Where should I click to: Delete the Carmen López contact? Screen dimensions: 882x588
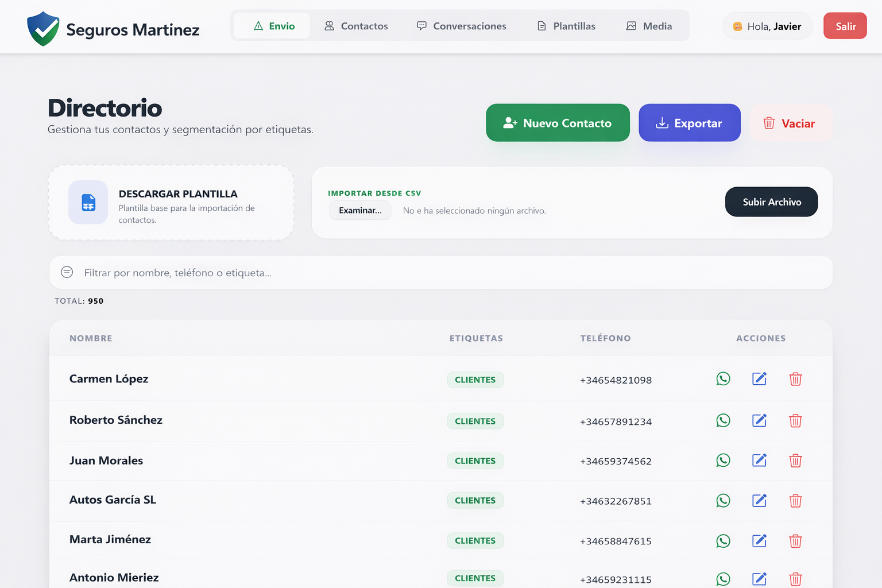(795, 379)
